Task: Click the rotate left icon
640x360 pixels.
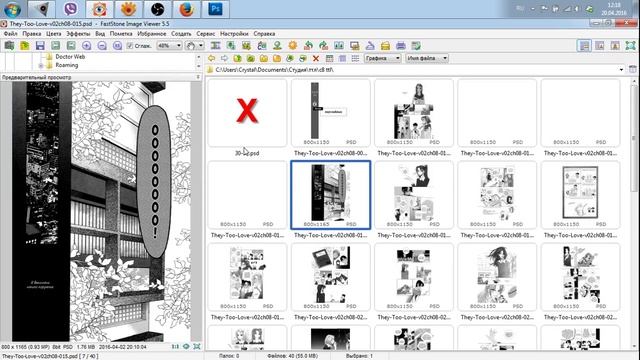Action: pyautogui.click(x=308, y=46)
